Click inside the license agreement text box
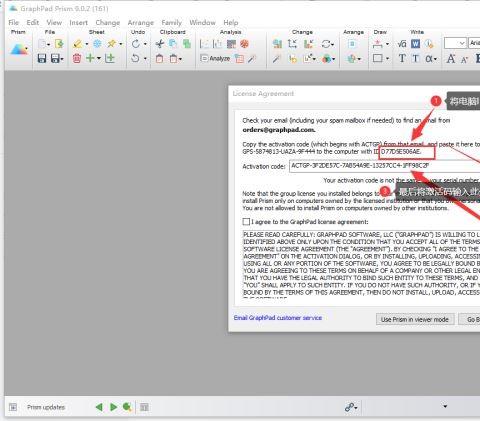The height and width of the screenshot is (421, 480). 361,263
